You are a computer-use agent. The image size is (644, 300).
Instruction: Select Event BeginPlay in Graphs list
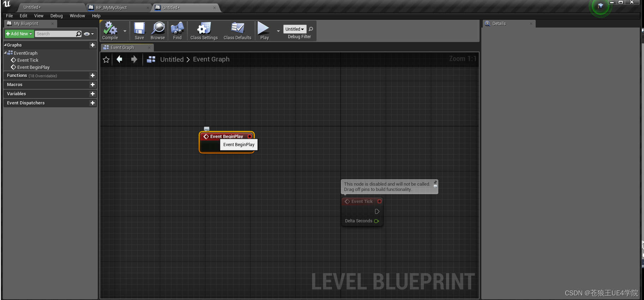[x=33, y=67]
